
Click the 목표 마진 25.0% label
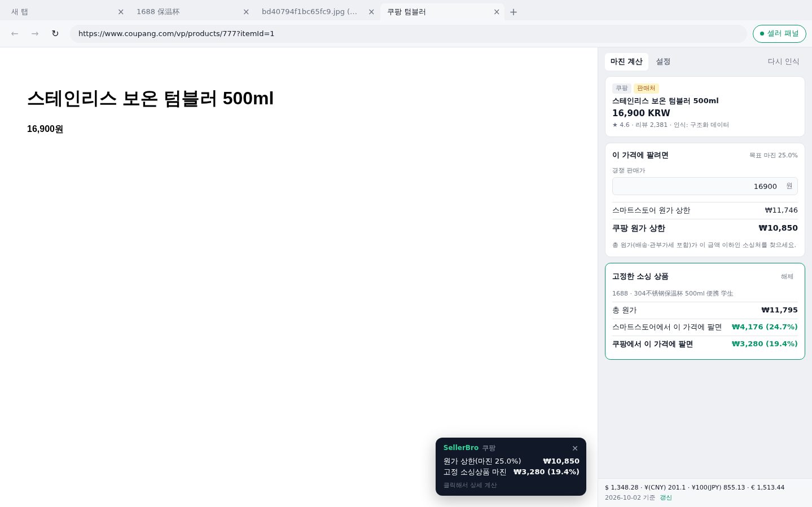coord(774,155)
